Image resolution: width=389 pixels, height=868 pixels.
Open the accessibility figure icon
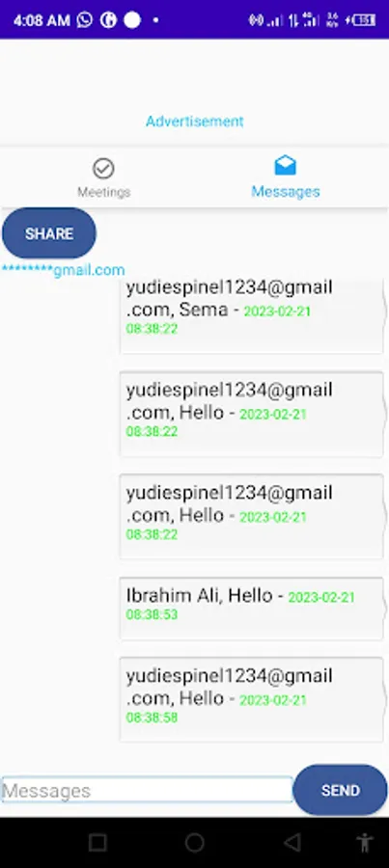(x=365, y=843)
